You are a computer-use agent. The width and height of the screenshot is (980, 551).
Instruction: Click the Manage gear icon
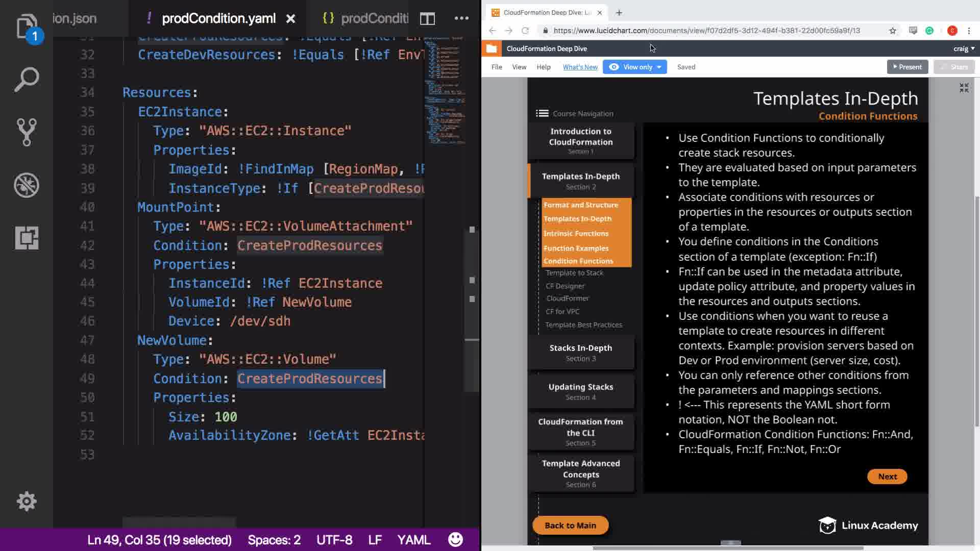click(27, 502)
